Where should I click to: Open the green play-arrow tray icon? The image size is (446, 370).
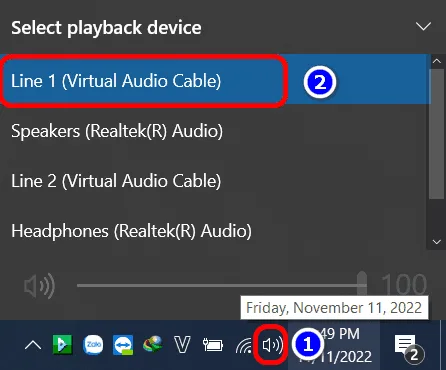62,344
